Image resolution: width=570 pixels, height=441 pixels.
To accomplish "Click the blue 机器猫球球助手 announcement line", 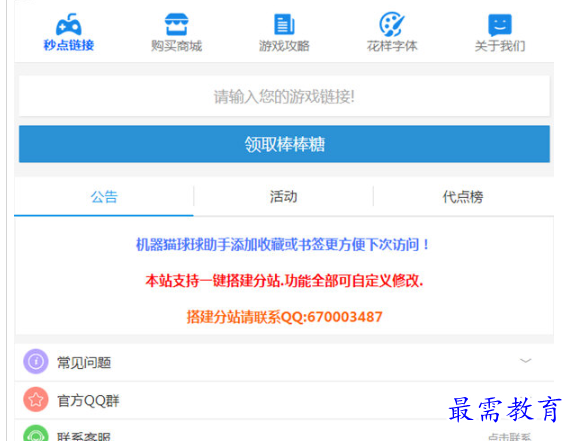I will point(283,244).
